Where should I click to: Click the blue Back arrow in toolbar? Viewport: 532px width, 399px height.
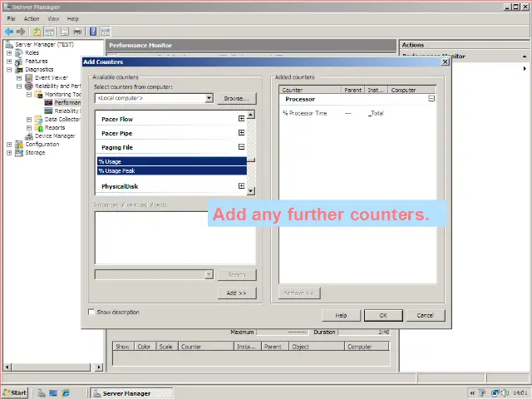pyautogui.click(x=9, y=32)
